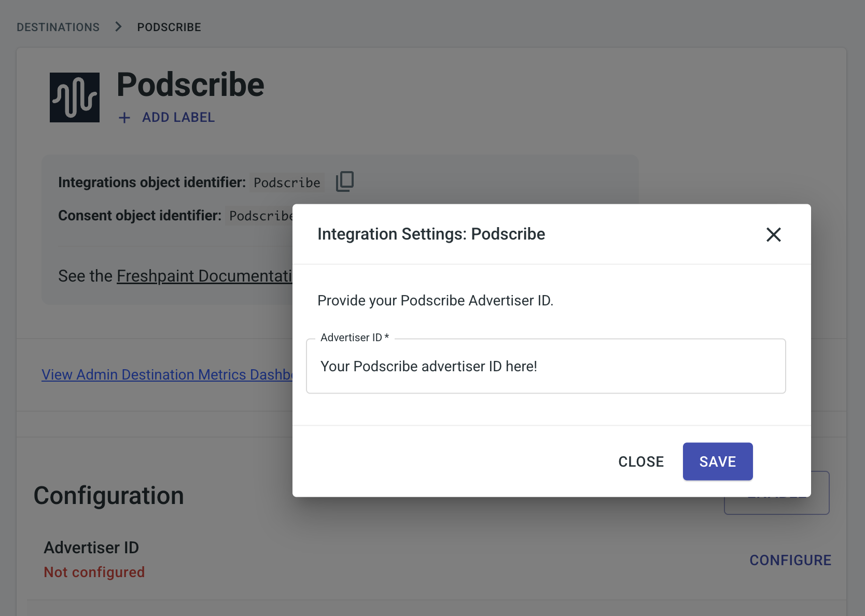Image resolution: width=865 pixels, height=616 pixels.
Task: Select the Integrations object identifier code value
Action: point(287,183)
